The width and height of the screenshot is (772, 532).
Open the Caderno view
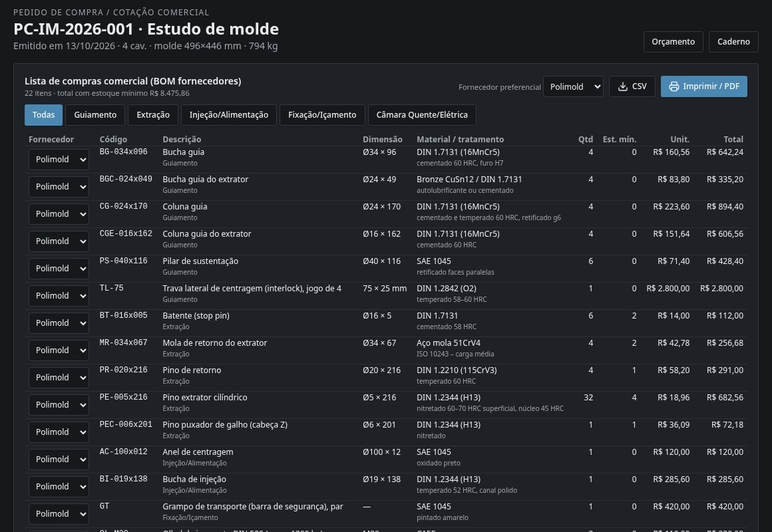coord(733,42)
